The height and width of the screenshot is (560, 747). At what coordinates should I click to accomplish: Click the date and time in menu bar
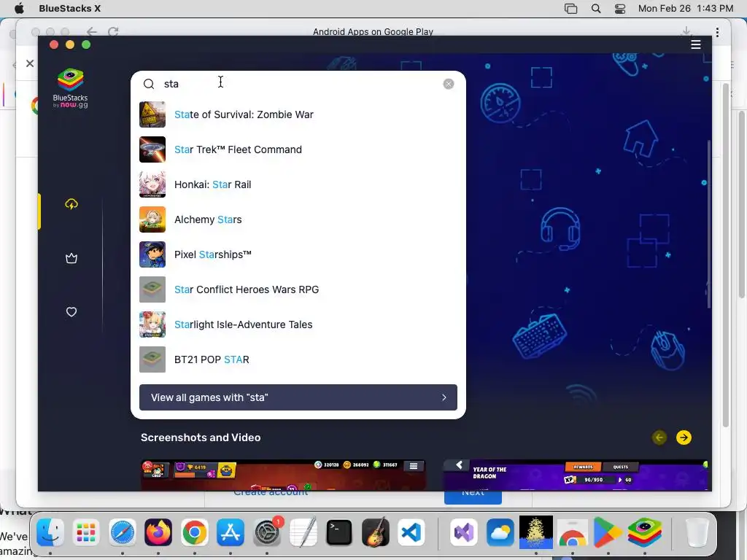[686, 9]
